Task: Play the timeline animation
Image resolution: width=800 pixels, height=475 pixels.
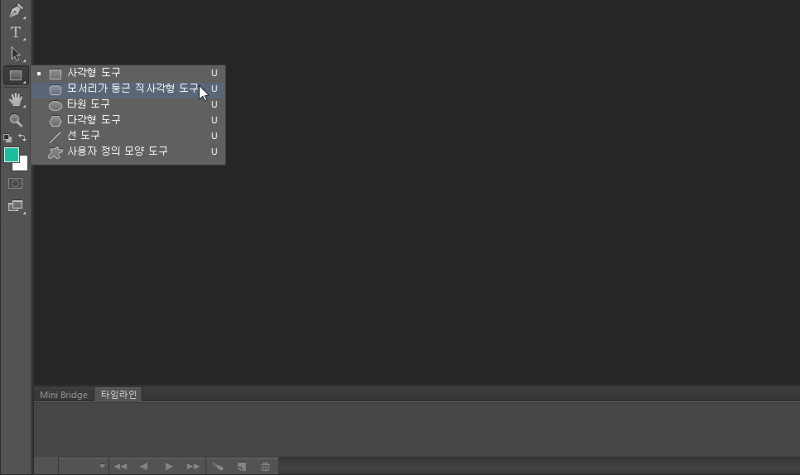Action: pyautogui.click(x=169, y=466)
